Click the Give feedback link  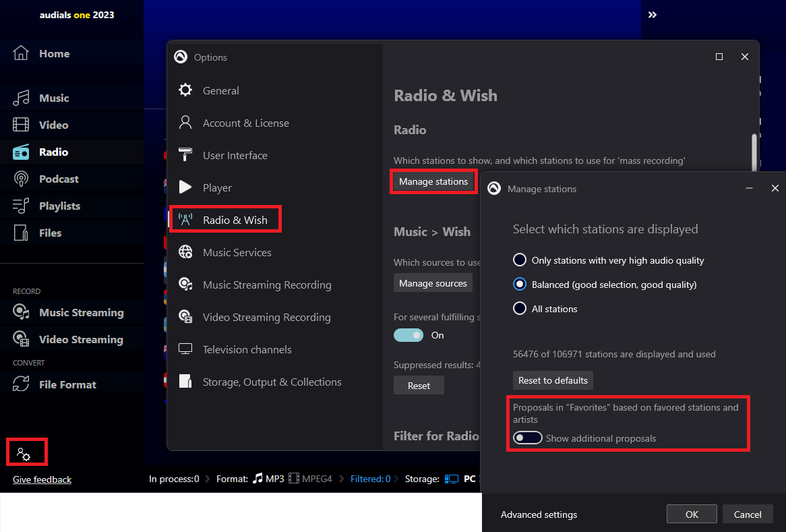click(42, 479)
